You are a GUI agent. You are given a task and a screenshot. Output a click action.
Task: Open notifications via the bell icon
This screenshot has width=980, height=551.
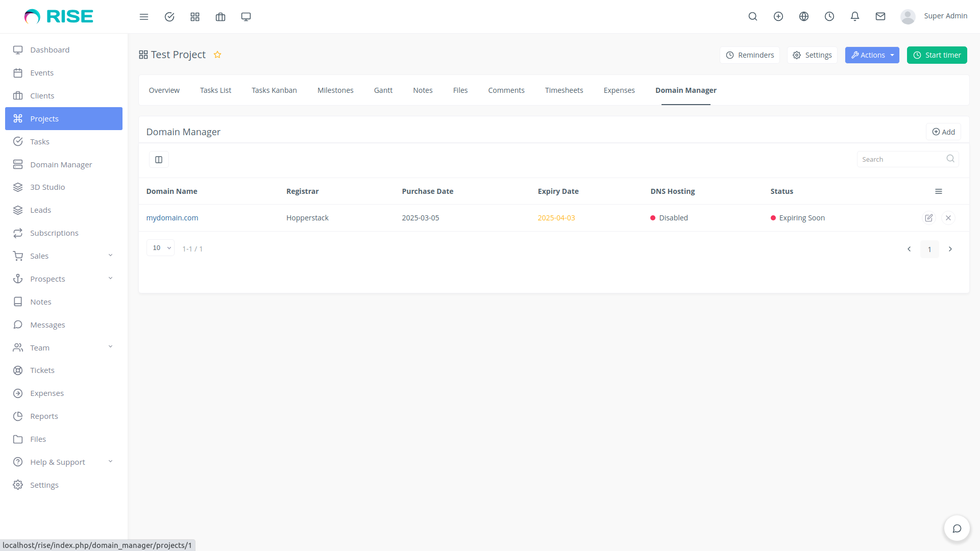click(x=855, y=16)
